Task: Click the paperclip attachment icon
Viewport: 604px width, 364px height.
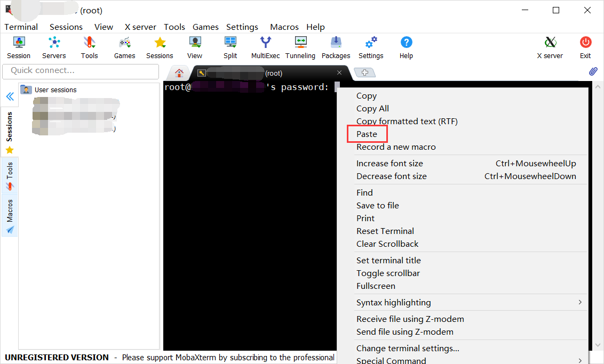Action: coord(593,71)
